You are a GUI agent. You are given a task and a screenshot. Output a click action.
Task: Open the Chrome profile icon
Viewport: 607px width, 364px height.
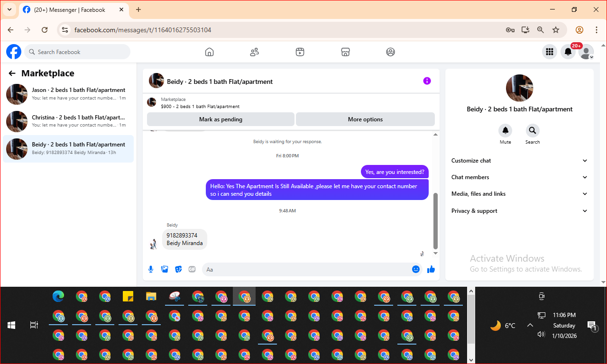tap(579, 30)
